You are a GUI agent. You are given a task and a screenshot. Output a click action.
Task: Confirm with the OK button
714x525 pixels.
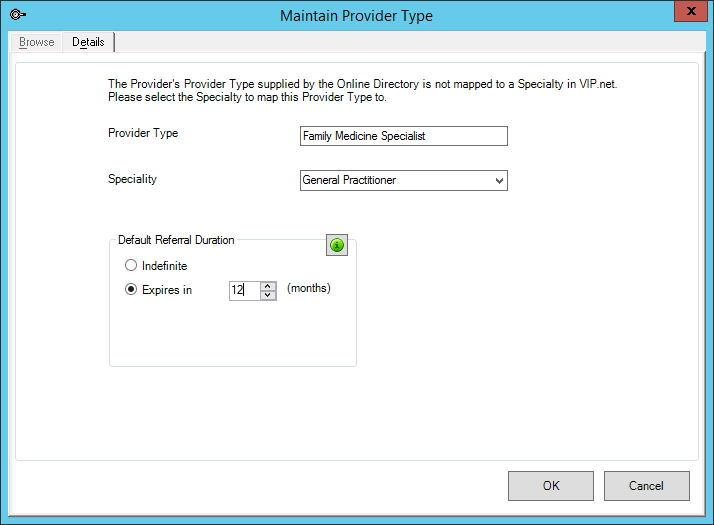(x=551, y=486)
